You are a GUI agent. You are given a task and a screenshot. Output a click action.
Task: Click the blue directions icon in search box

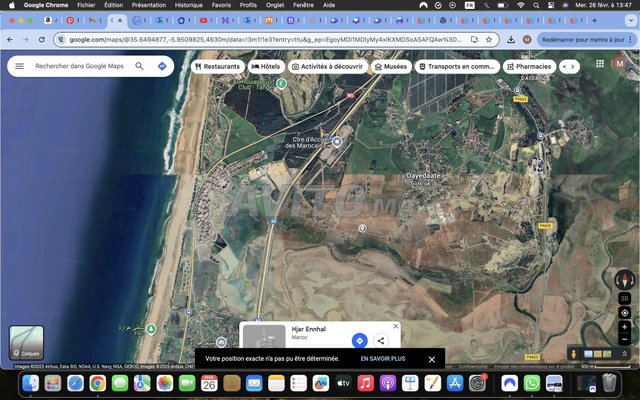coord(162,66)
